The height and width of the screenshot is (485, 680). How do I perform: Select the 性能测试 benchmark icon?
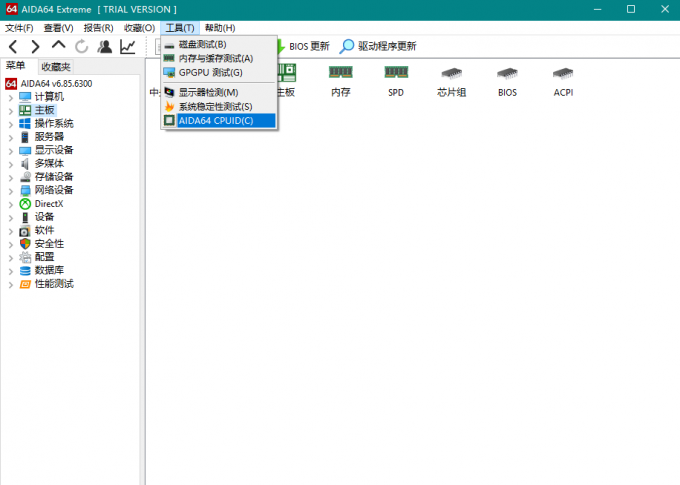25,284
